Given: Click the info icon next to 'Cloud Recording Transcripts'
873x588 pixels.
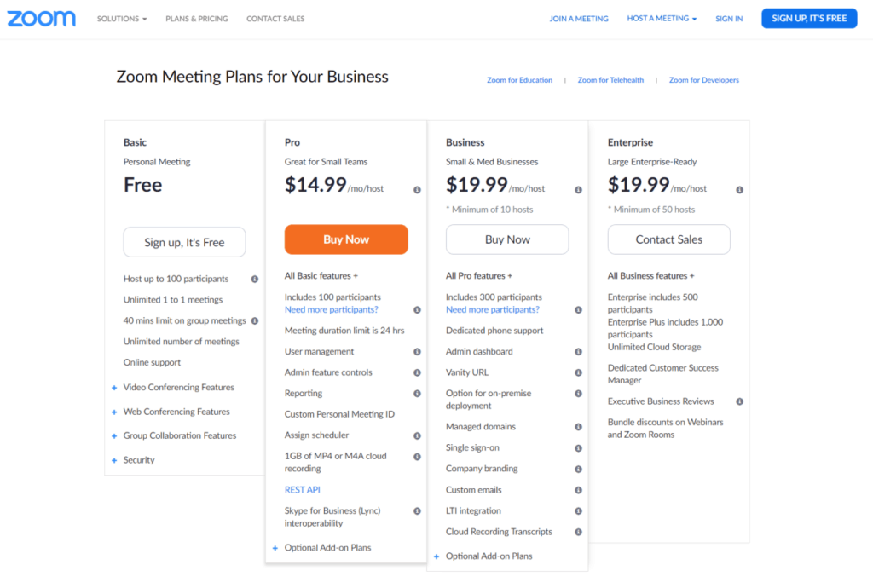Looking at the screenshot, I should pos(578,531).
